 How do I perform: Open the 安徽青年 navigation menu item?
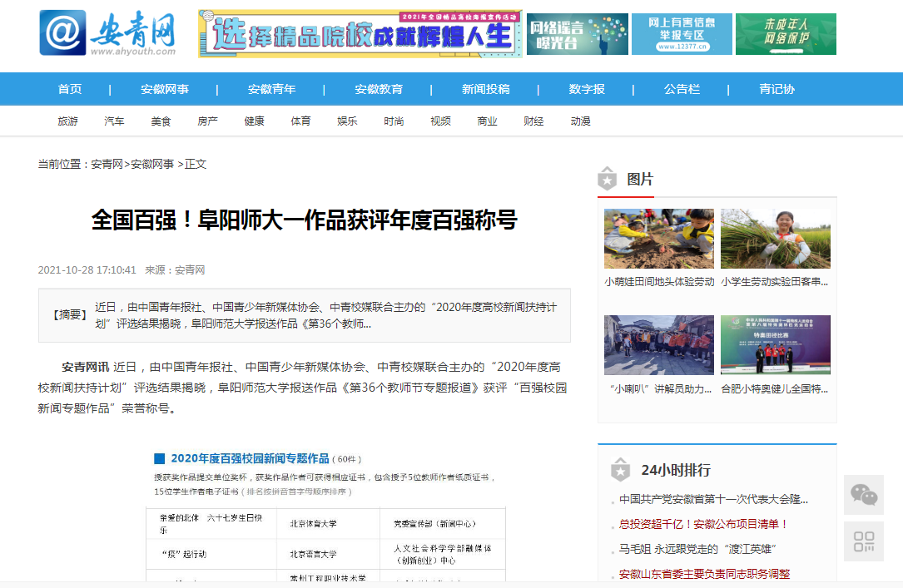271,90
